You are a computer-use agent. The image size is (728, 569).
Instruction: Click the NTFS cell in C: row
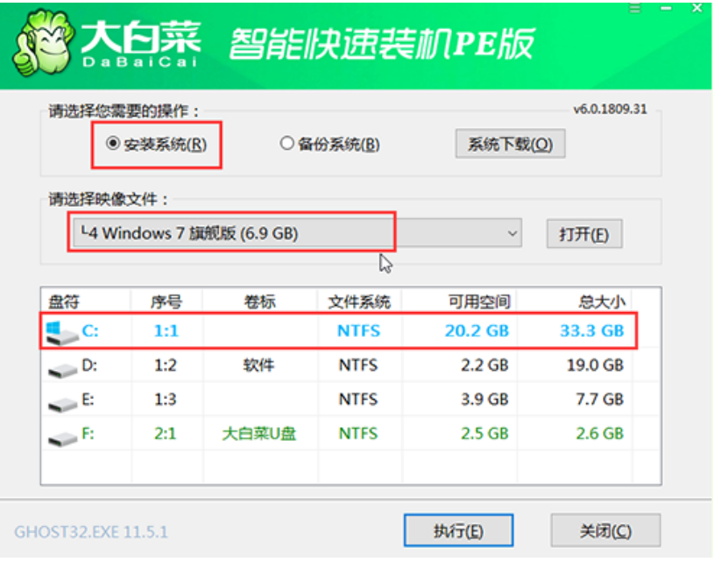(x=358, y=331)
